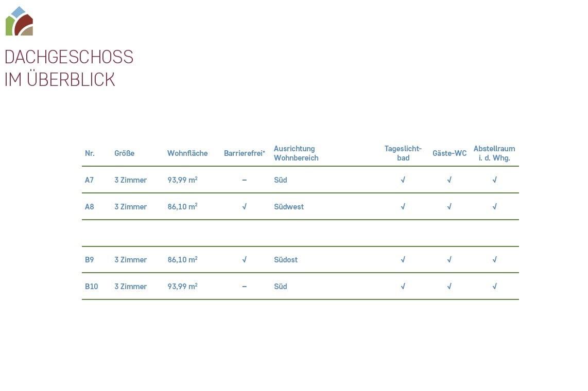Click the Wohnfläche column header
This screenshot has width=588, height=391.
tap(187, 153)
